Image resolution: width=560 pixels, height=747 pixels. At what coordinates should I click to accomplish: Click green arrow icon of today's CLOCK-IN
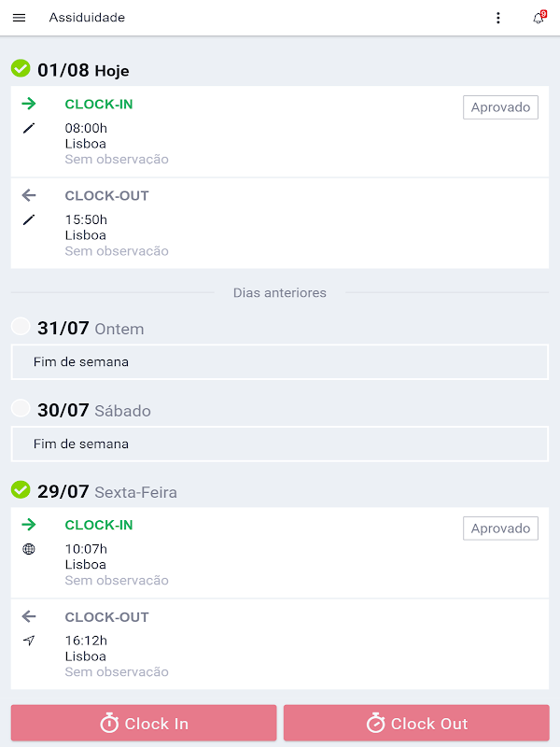pyautogui.click(x=29, y=104)
